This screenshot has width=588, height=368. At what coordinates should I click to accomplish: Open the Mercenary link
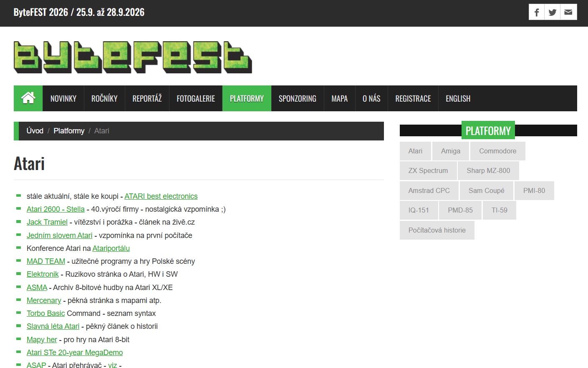(x=44, y=300)
